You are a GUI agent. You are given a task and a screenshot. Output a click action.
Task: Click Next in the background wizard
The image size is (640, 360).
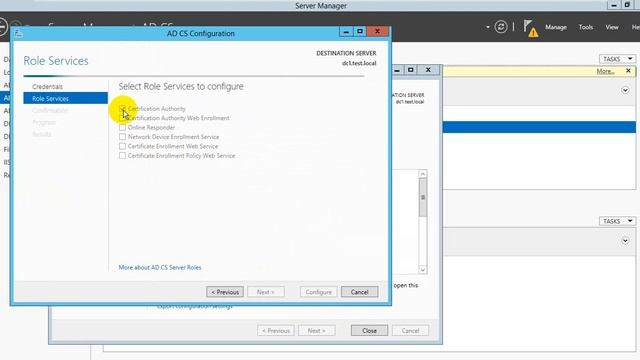point(317,331)
